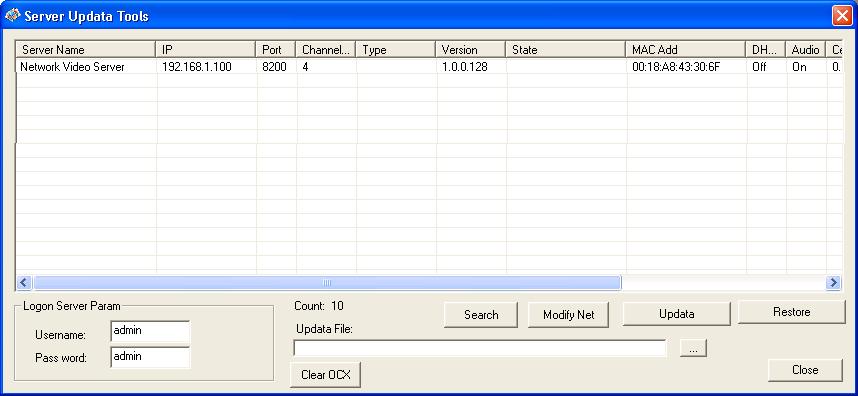The height and width of the screenshot is (396, 858).
Task: Open Modify Net settings
Action: (x=568, y=315)
